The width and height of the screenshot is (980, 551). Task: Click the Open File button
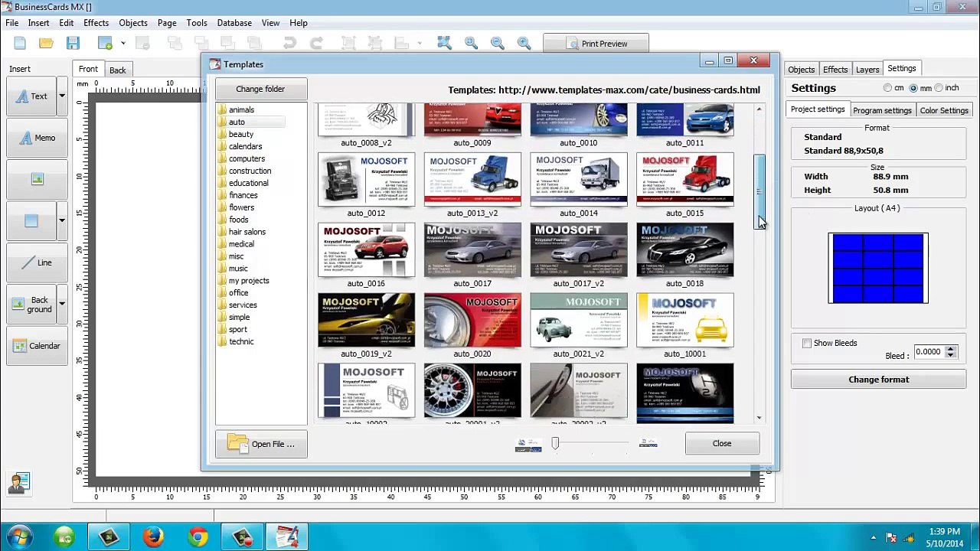click(261, 444)
